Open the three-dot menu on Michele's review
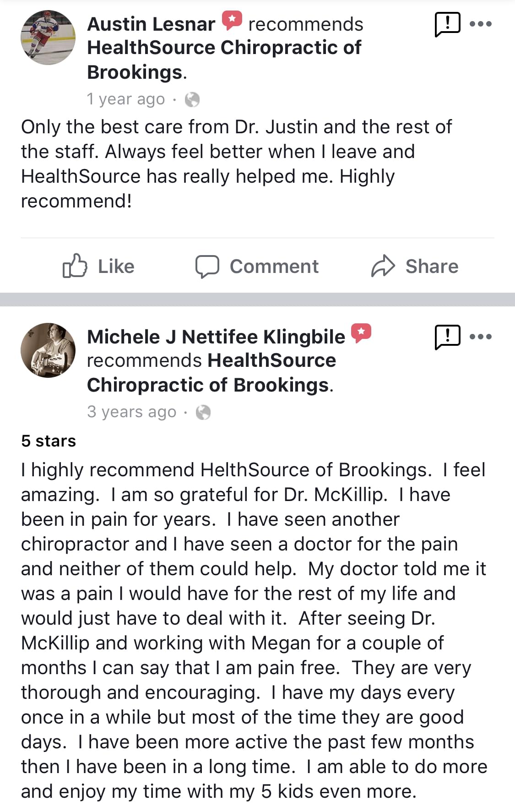Image resolution: width=515 pixels, height=812 pixels. click(x=481, y=337)
